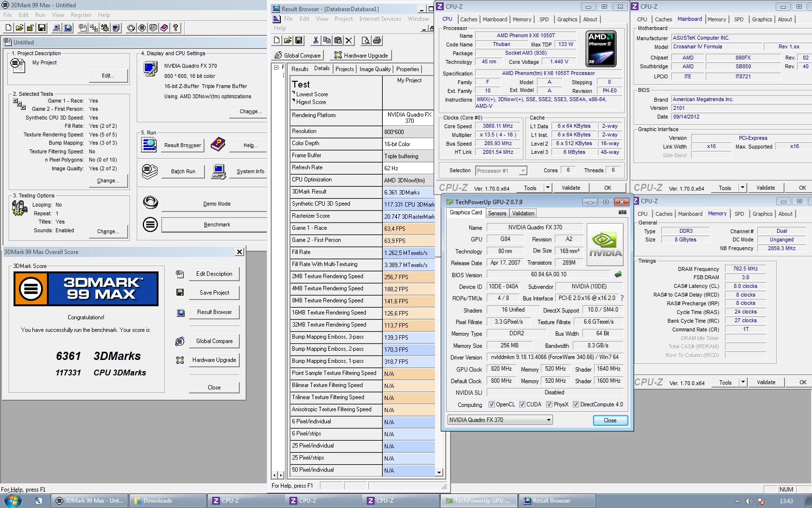The height and width of the screenshot is (508, 812).
Task: Click Cut scissors icon in Result Browser toolbar
Action: [316, 40]
